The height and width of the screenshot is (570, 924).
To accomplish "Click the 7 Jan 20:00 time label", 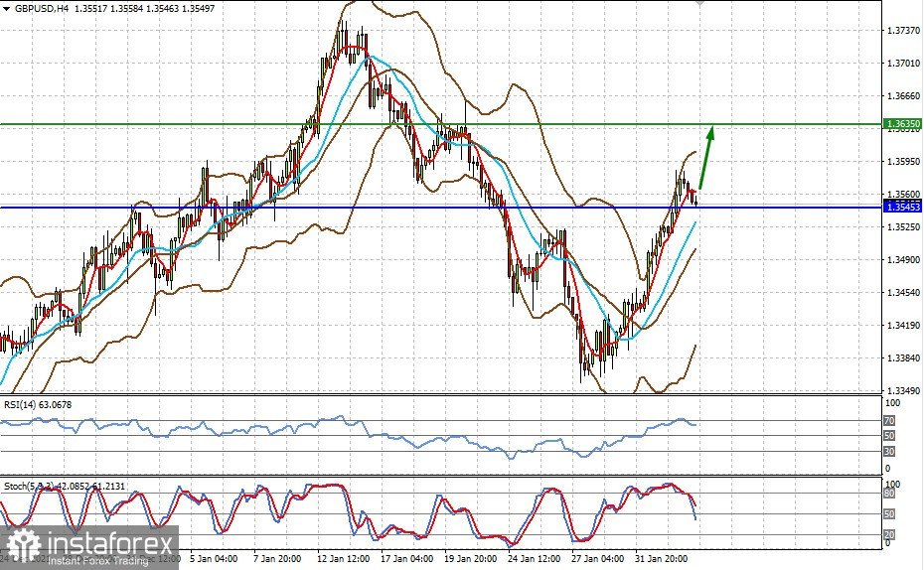I will pyautogui.click(x=276, y=558).
